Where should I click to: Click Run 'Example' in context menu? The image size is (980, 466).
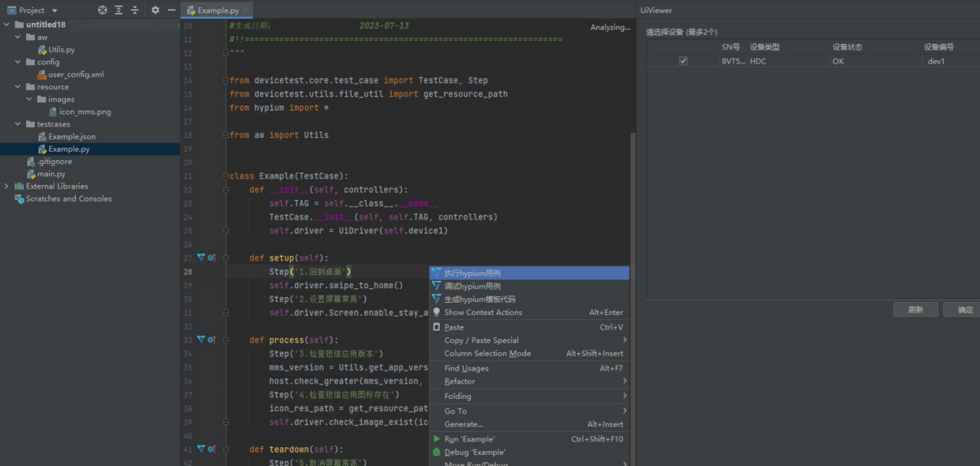click(470, 439)
